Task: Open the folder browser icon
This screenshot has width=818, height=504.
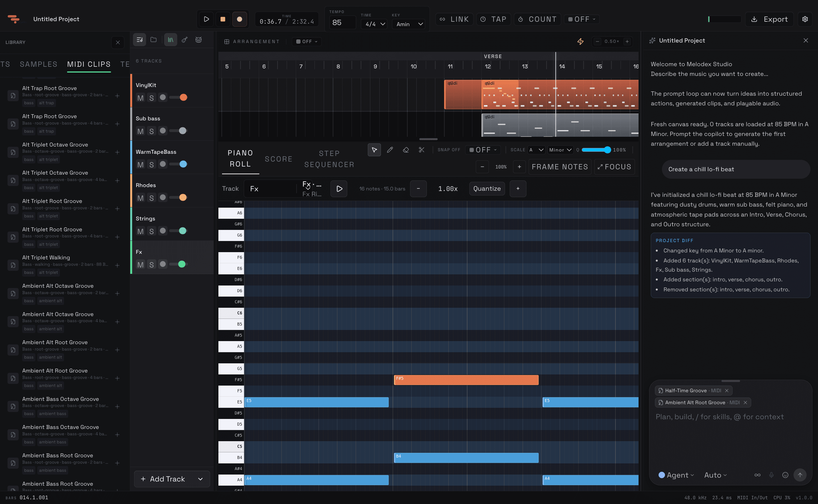Action: click(154, 40)
